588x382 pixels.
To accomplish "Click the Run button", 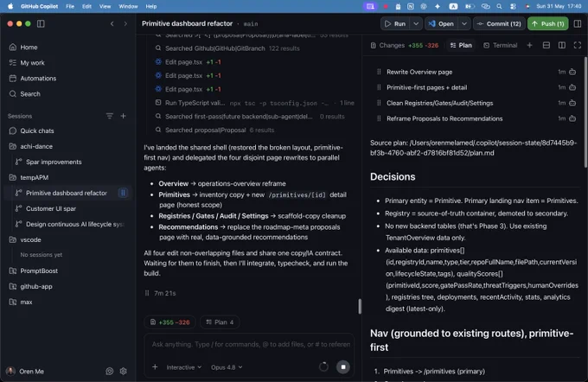I will (395, 23).
